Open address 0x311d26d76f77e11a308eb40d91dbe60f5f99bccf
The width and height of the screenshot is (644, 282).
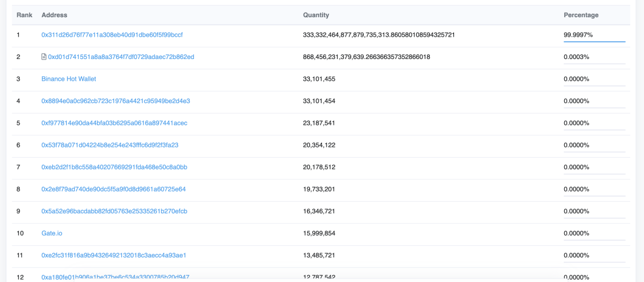point(112,35)
